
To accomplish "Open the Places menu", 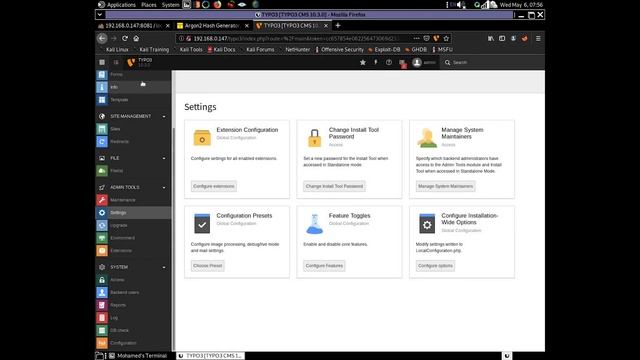I will point(149,5).
